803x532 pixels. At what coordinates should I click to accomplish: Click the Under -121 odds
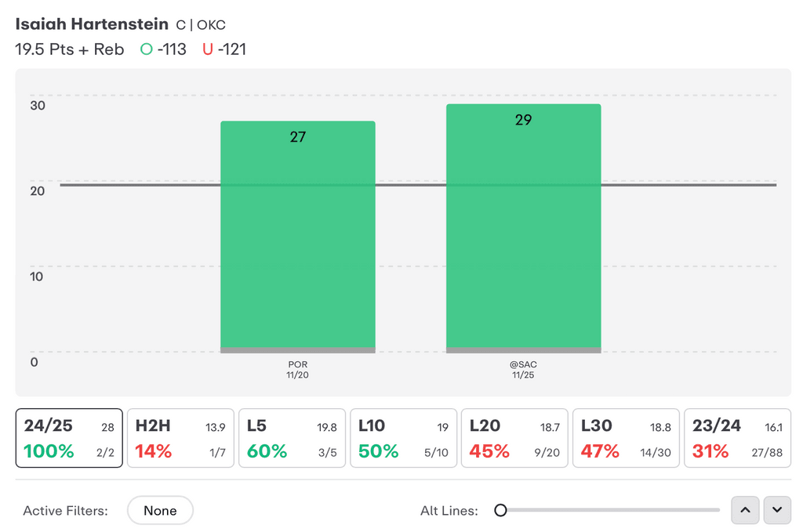coord(232,49)
